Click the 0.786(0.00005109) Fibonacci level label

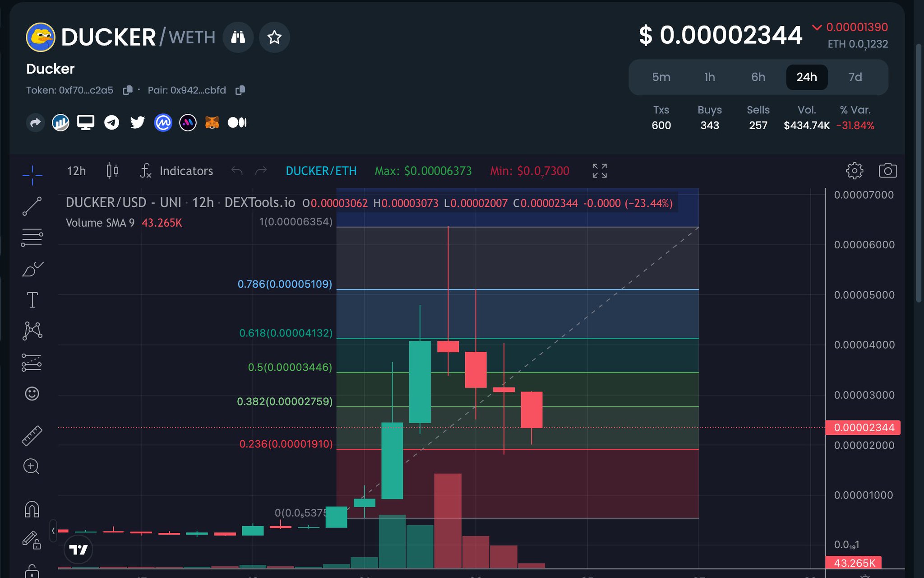click(285, 284)
